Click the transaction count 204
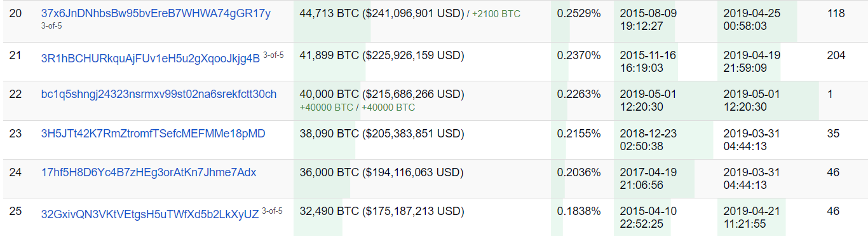The image size is (868, 236). point(836,55)
